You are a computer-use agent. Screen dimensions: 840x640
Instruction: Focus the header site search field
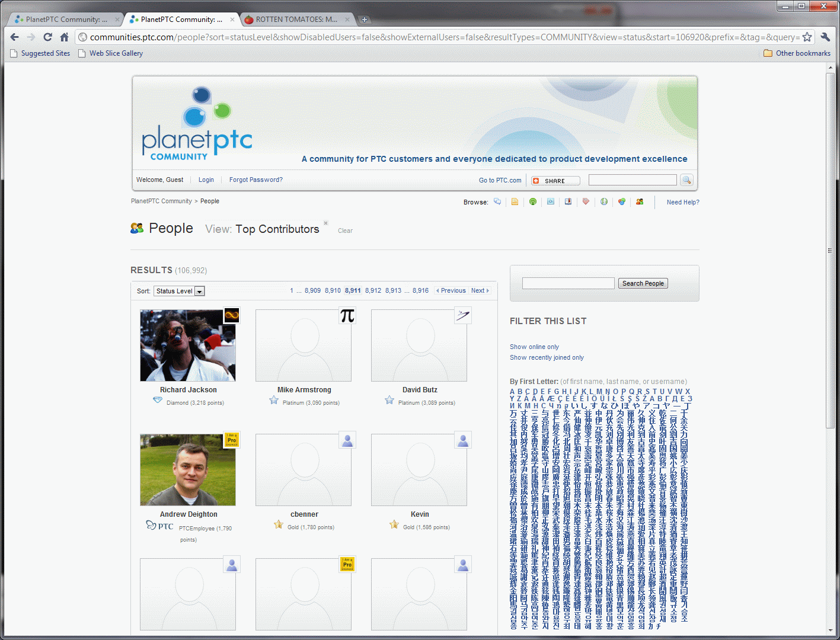633,180
